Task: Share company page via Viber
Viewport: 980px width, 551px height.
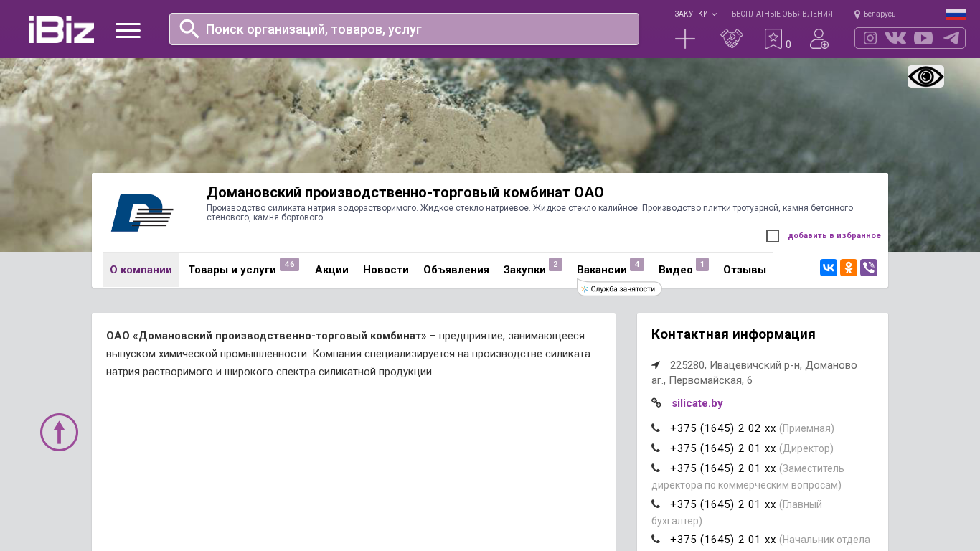Action: pos(869,268)
